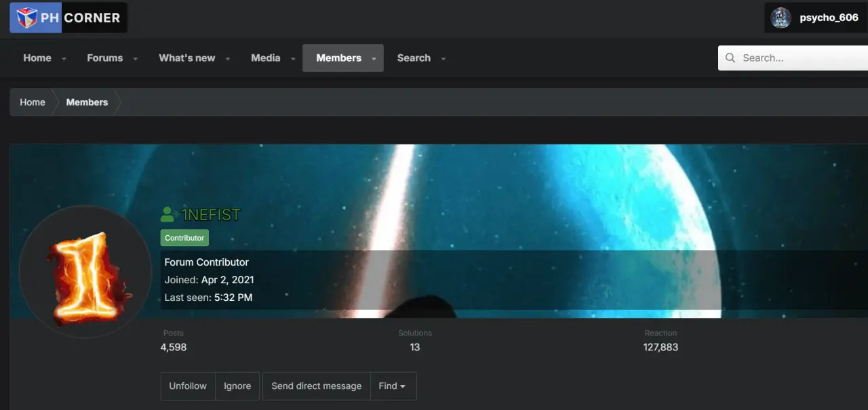Click the Forum Contributor title text

click(x=206, y=262)
